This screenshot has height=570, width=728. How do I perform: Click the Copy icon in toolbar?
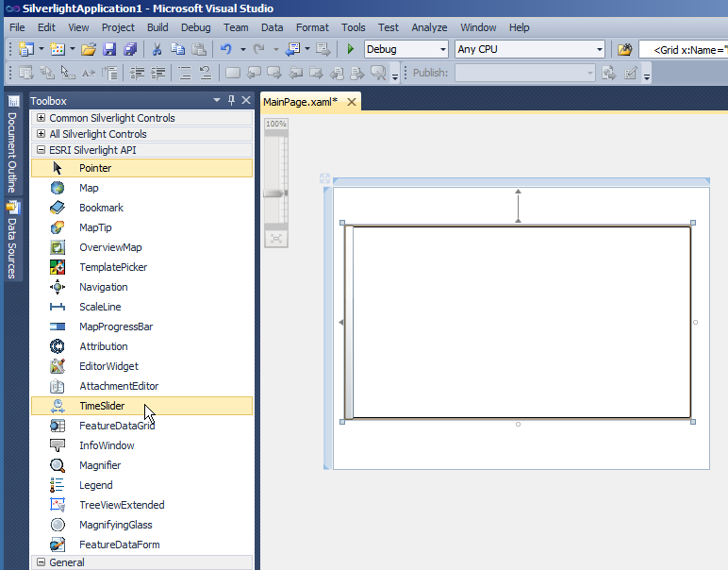[x=178, y=49]
